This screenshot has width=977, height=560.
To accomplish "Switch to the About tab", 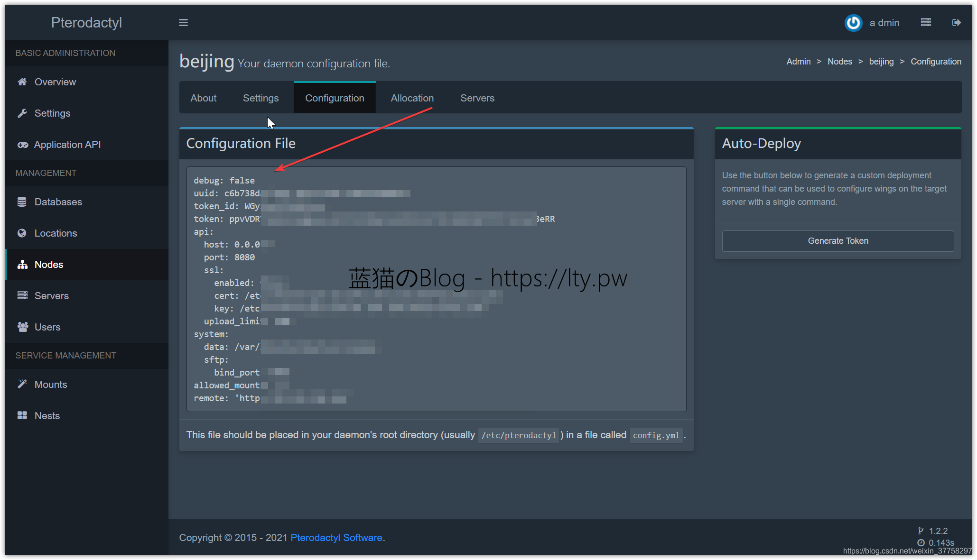I will click(203, 98).
